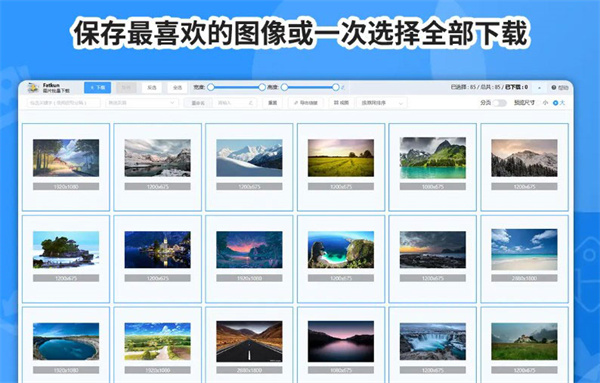This screenshot has height=383, width=600.
Task: Click the height slider's left handle
Action: [x=284, y=87]
